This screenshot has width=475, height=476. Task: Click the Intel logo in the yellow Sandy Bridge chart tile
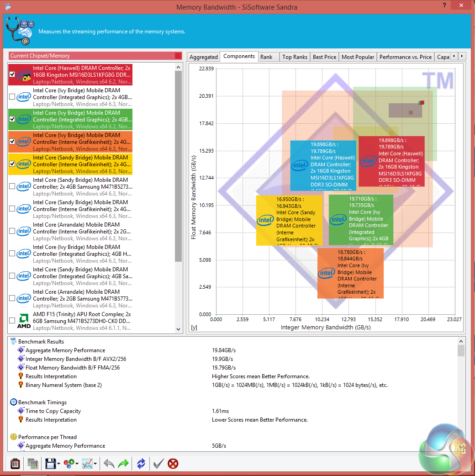[265, 220]
